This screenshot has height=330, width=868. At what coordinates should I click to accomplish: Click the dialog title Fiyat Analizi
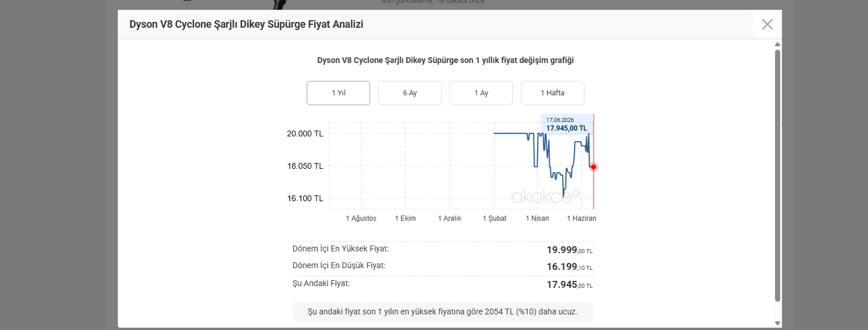246,24
